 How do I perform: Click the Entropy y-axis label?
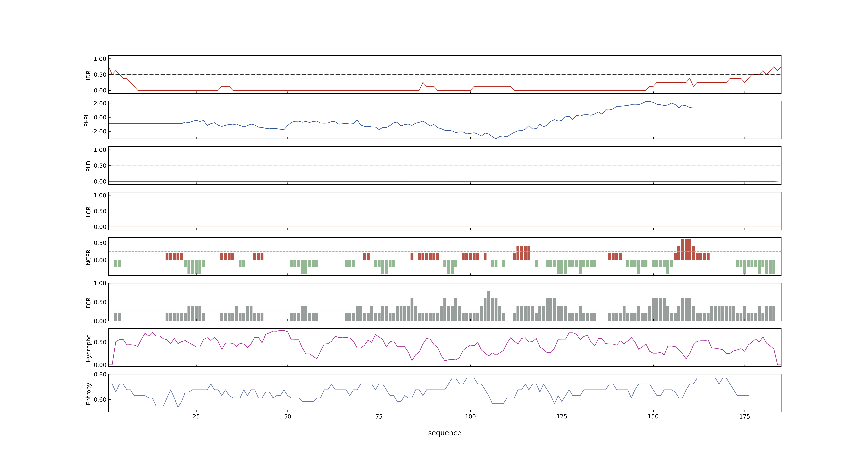pos(88,393)
